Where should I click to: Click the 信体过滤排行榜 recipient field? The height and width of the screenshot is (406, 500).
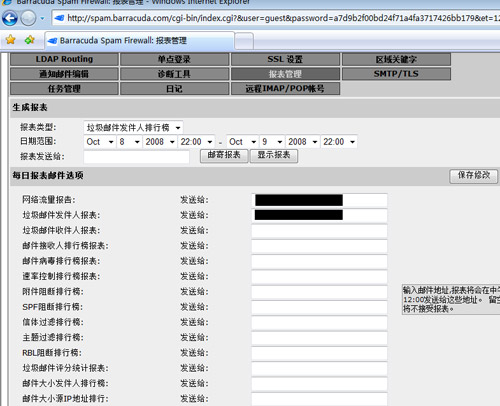319,323
